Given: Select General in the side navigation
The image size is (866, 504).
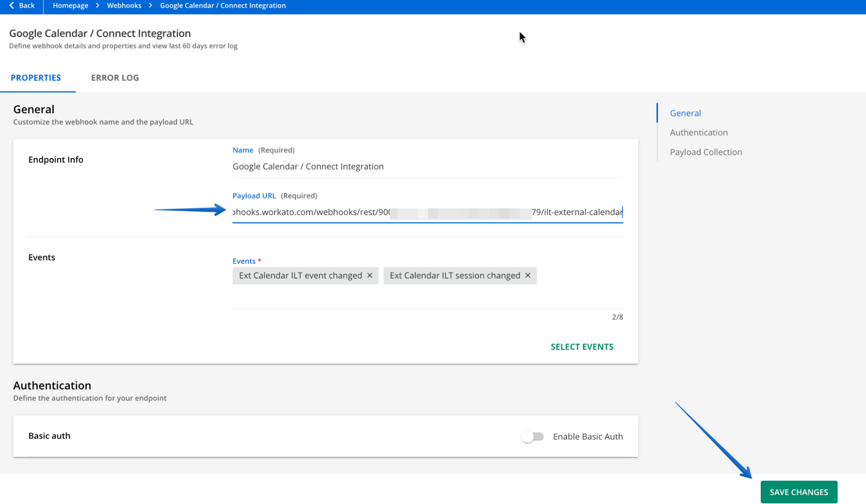Looking at the screenshot, I should click(684, 113).
